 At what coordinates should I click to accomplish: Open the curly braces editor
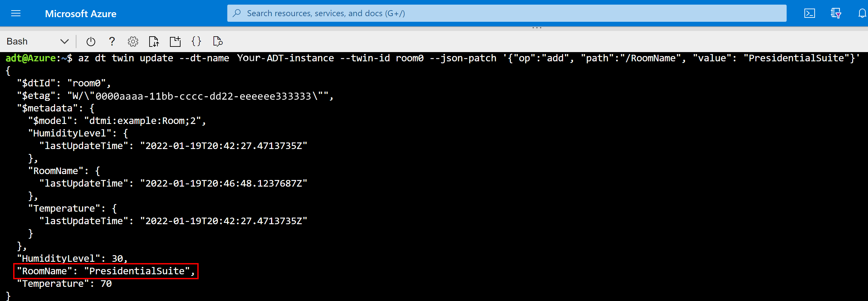(196, 42)
